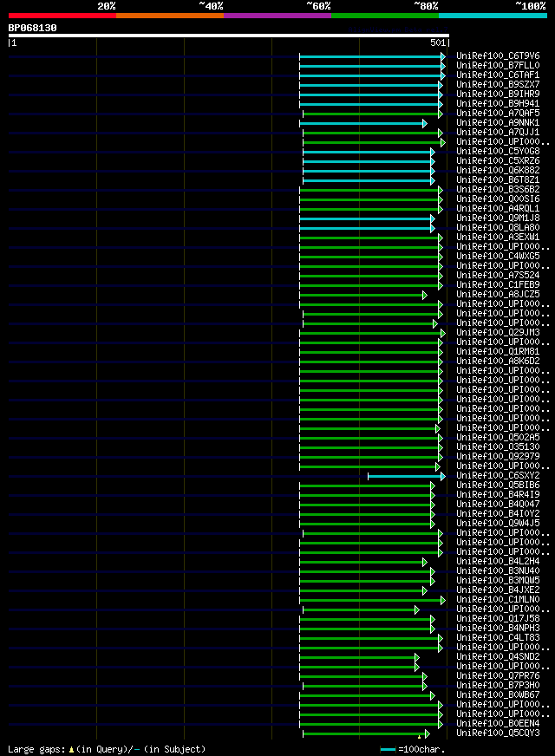
Task: Click the UniRef100_A7QAF5 entry
Action: [x=498, y=114]
